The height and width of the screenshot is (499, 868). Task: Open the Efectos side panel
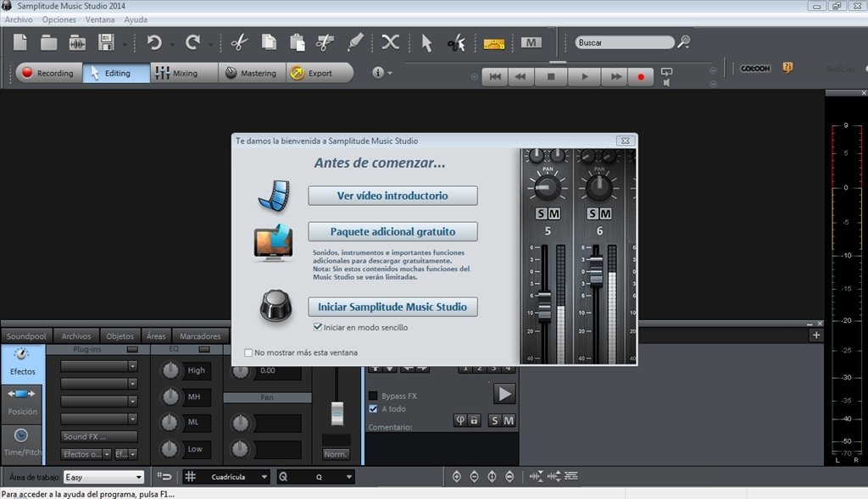point(22,363)
